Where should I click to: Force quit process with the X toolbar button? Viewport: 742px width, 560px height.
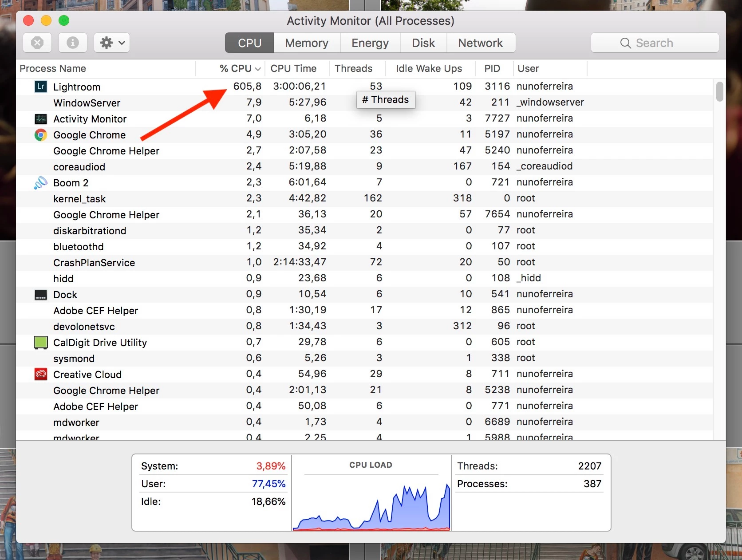37,43
